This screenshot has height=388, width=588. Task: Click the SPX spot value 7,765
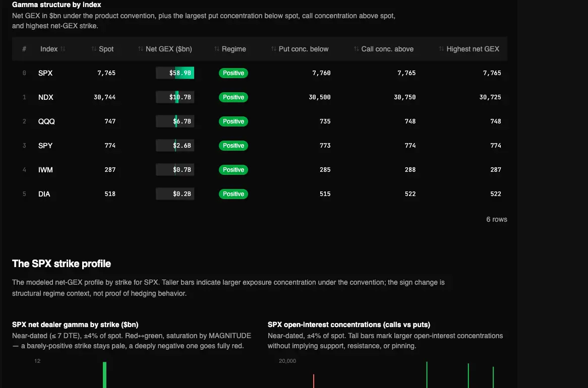point(106,73)
